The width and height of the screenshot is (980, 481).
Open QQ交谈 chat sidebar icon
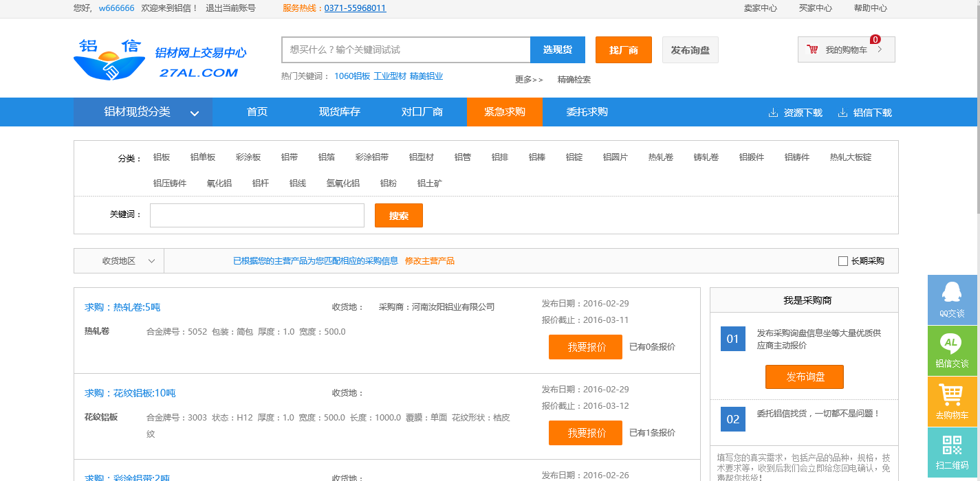(x=952, y=300)
